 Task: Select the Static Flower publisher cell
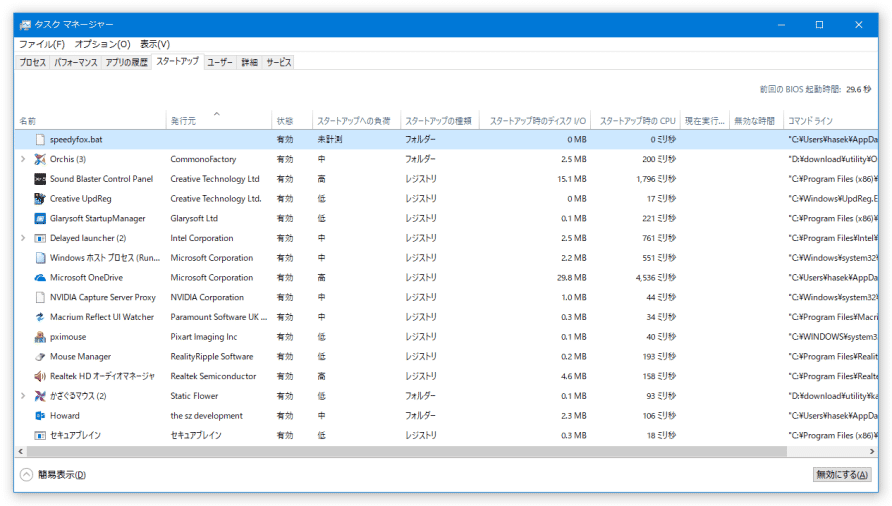click(x=194, y=396)
